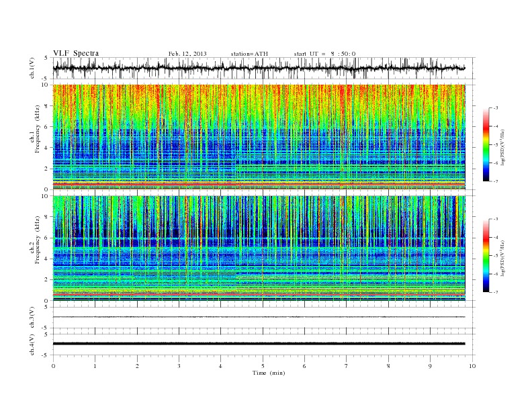Click the 'station=ATH' label
532x411 pixels.
pyautogui.click(x=249, y=54)
